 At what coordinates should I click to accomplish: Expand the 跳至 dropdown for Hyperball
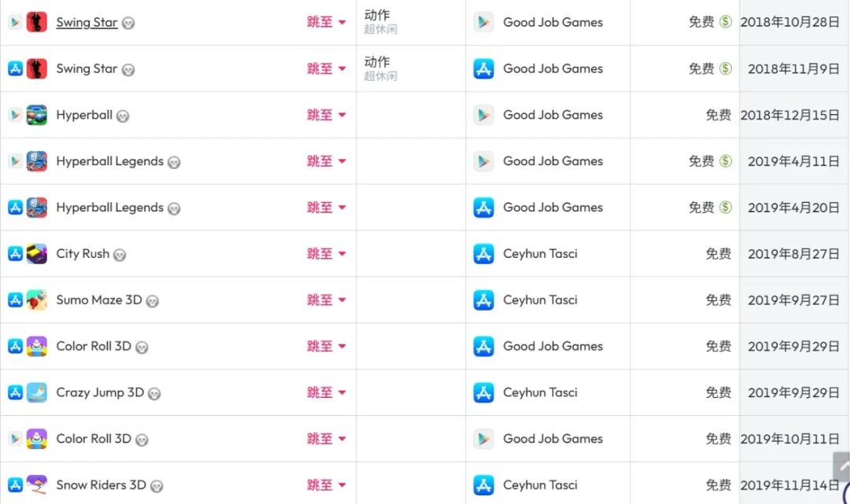coord(327,115)
